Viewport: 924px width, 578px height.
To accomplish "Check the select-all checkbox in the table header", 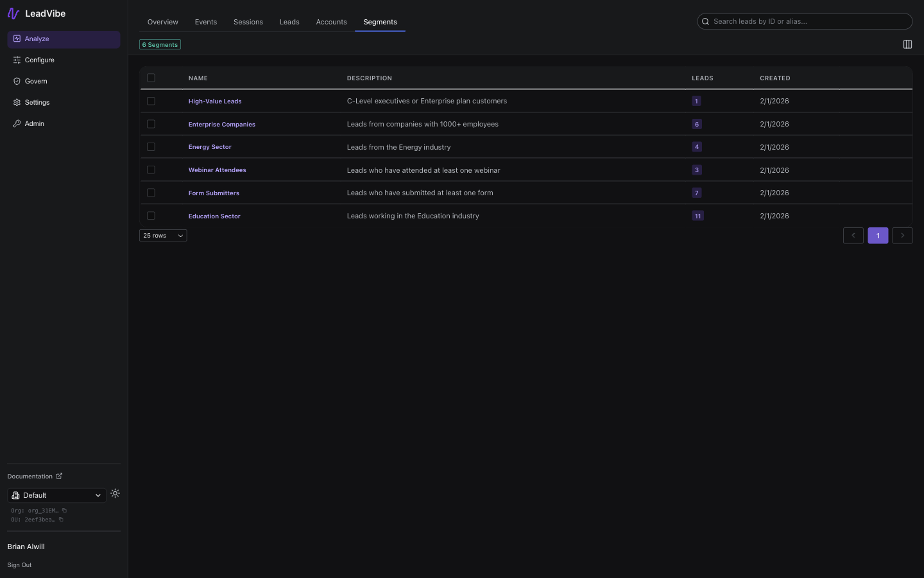I will coord(151,78).
